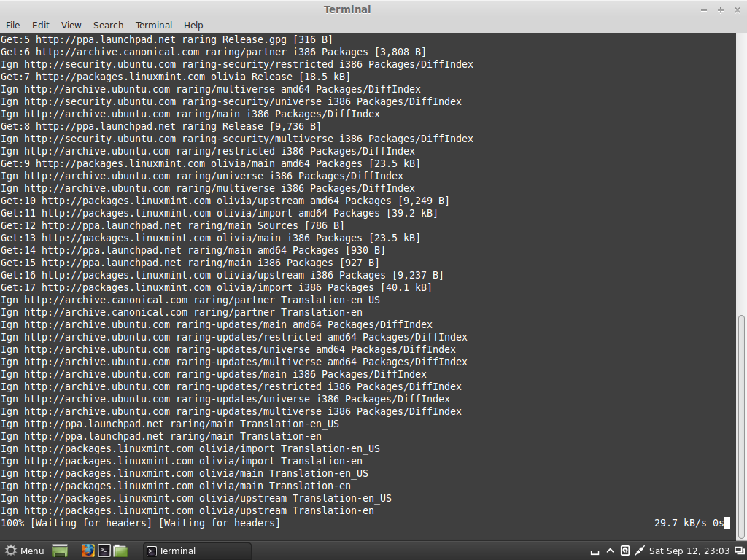Click 'Get:11' olivia/import amd64 Packages line
This screenshot has width=747, height=560.
tap(219, 214)
